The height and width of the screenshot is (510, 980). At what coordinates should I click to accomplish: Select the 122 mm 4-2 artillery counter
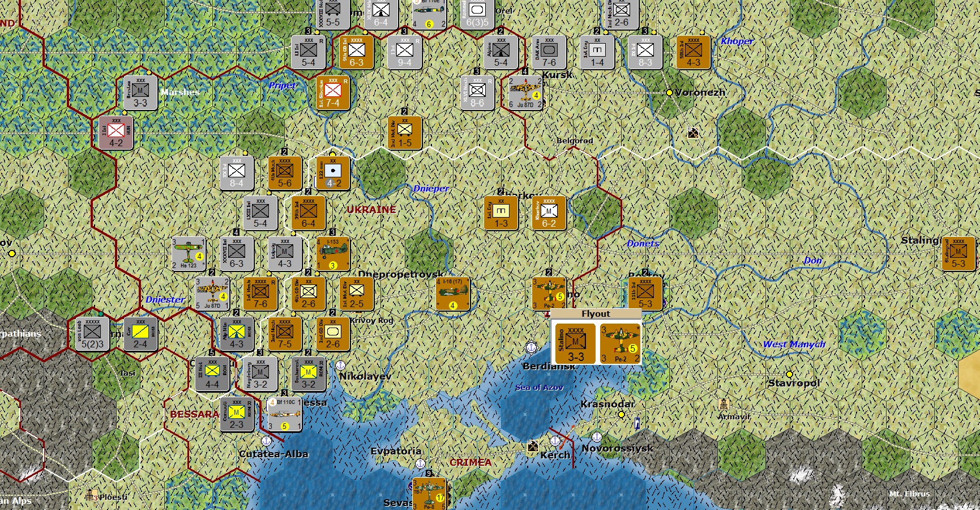tap(333, 173)
